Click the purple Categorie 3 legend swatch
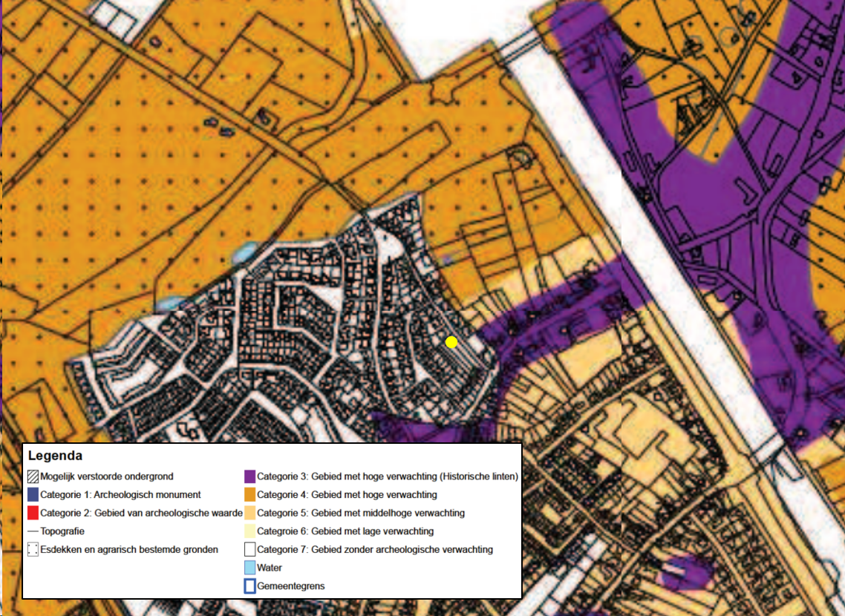 (x=249, y=476)
